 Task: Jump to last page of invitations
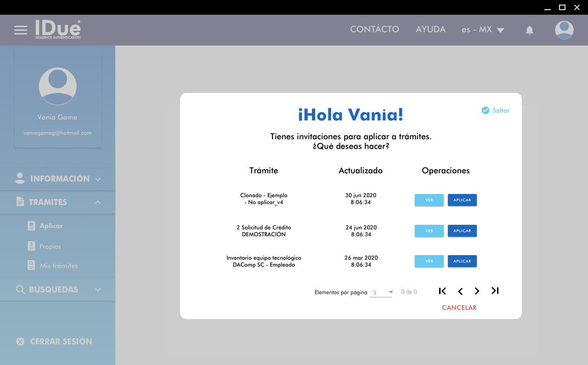[x=495, y=291]
